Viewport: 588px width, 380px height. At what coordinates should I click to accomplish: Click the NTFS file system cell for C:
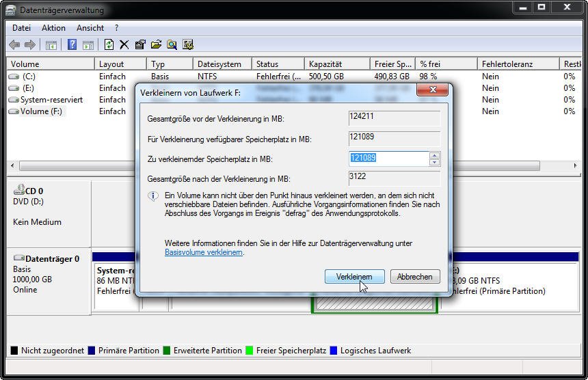click(207, 77)
